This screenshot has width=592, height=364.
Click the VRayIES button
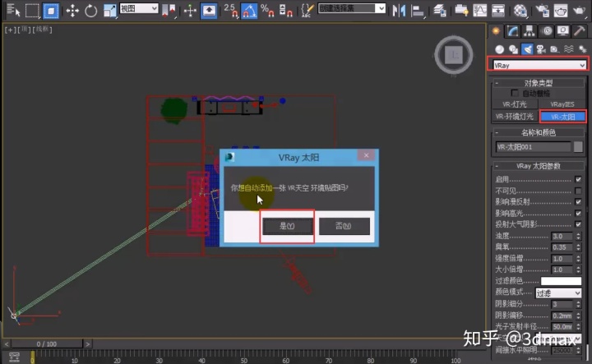click(562, 104)
